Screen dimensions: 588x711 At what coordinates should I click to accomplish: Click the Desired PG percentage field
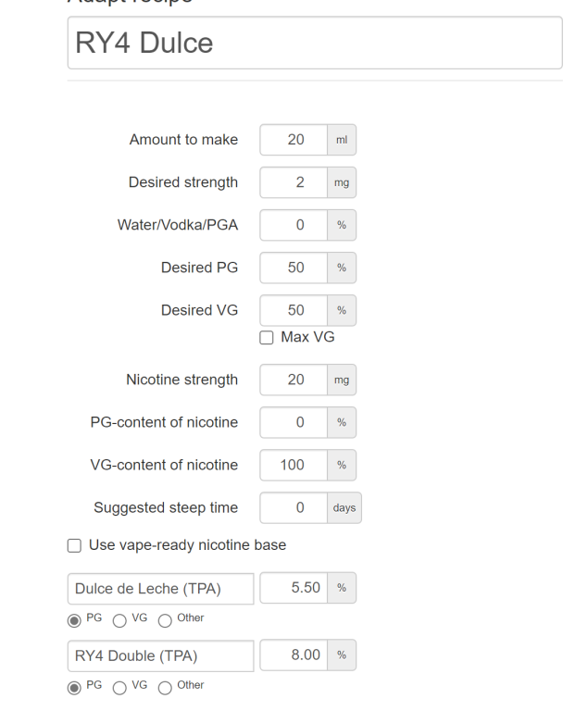[294, 268]
